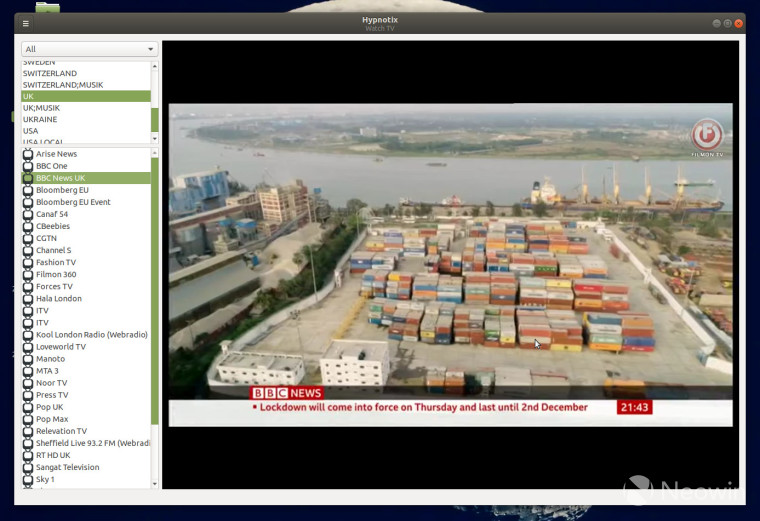Click the BBC News video playback area
760x521 pixels.
pos(450,265)
